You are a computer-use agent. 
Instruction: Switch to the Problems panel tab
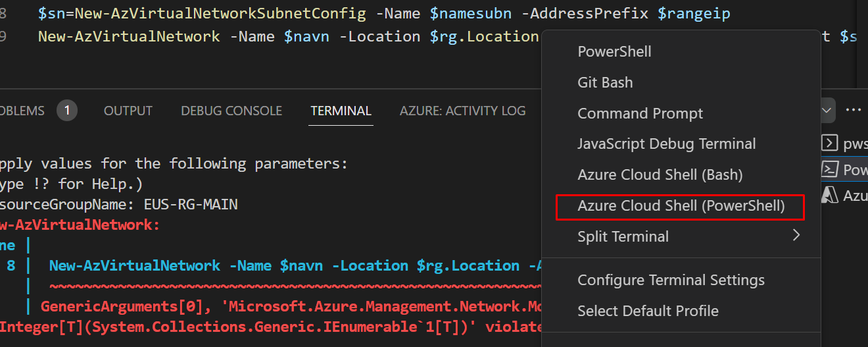[21, 111]
